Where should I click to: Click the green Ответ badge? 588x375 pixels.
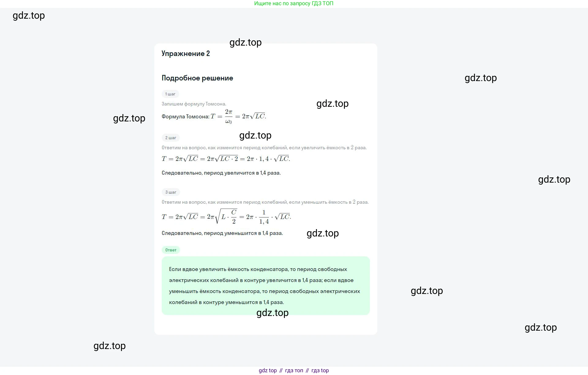(171, 250)
